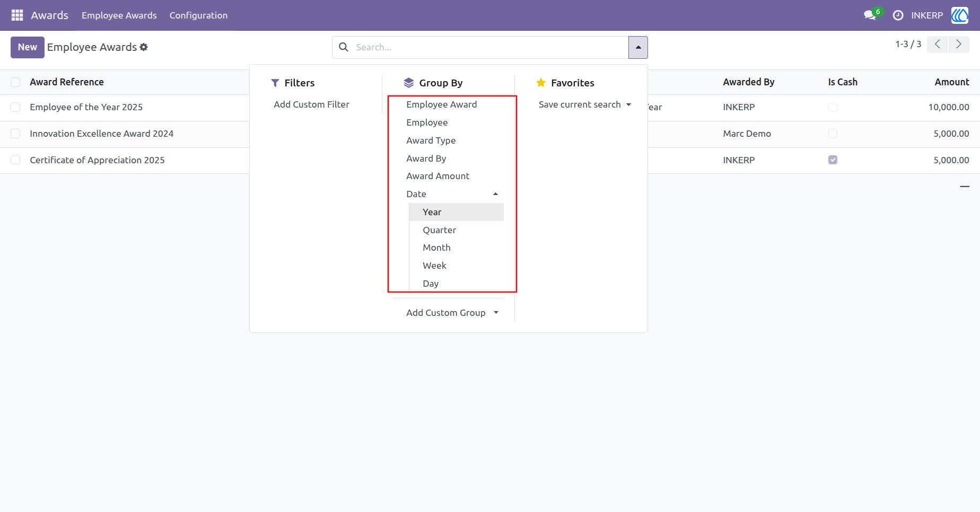Click Marc Demo in Awarded By column
Screen dimensions: 980x512
tap(747, 134)
